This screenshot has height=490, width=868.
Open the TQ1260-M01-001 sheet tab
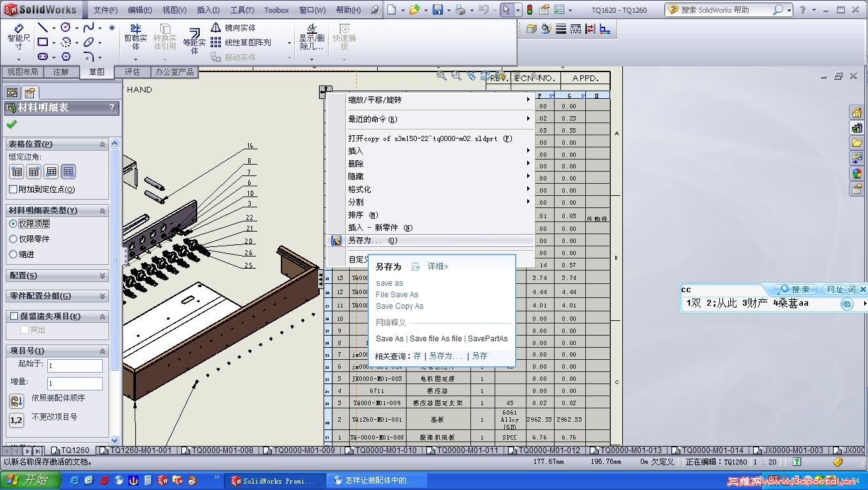136,450
